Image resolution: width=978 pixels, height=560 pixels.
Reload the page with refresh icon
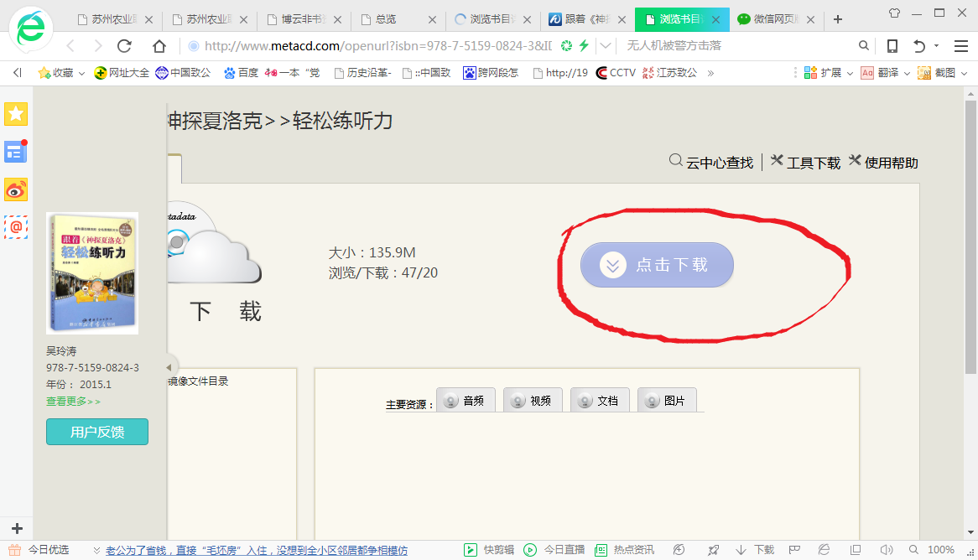124,46
